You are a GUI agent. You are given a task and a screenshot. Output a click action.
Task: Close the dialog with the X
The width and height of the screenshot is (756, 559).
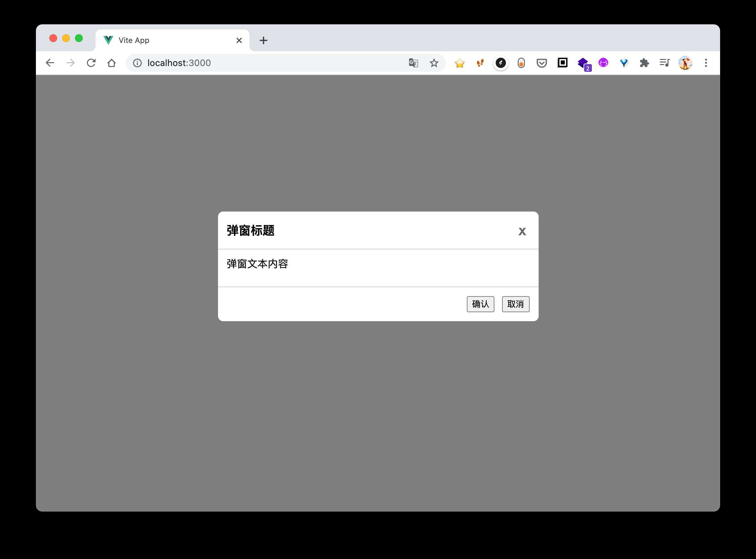pyautogui.click(x=522, y=231)
